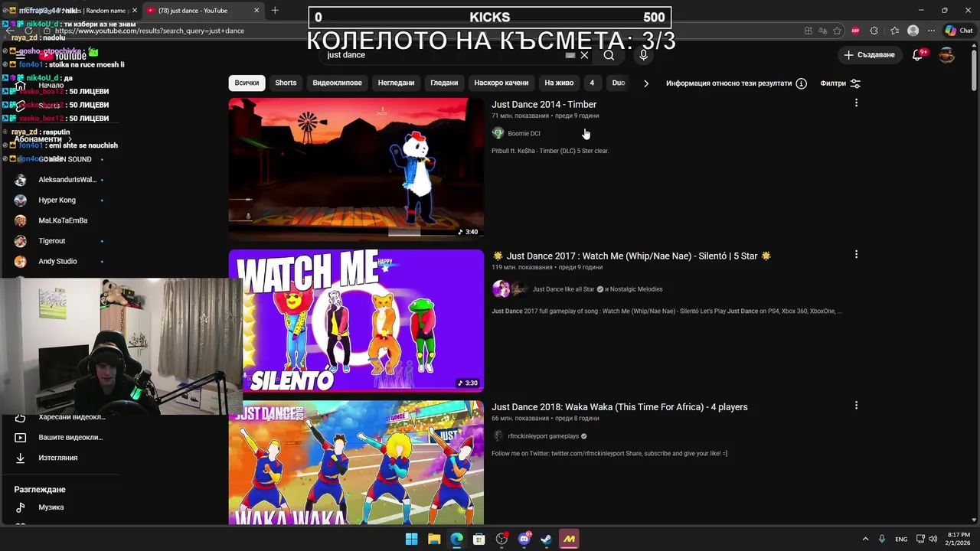Open the Copilot Chat button
Screen dimensions: 980x551
tap(959, 31)
